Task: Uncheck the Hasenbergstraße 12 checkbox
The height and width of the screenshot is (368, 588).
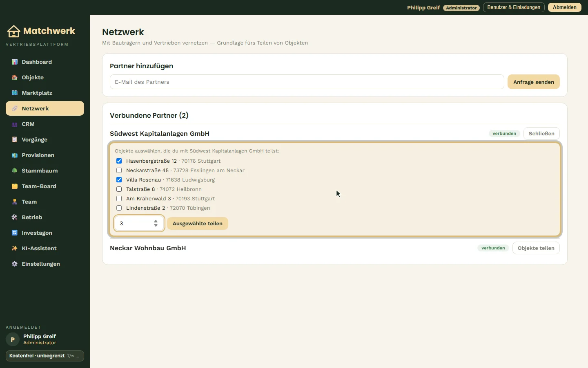Action: point(119,161)
